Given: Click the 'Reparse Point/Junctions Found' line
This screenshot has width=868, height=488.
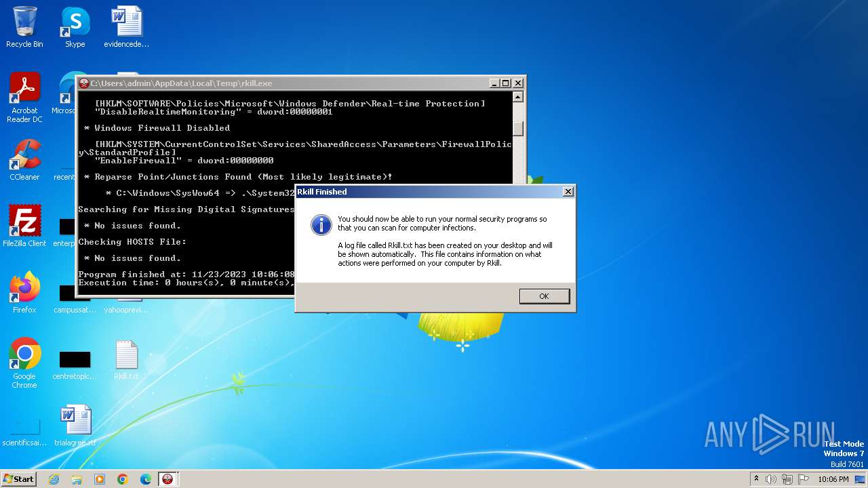Looking at the screenshot, I should tap(238, 177).
